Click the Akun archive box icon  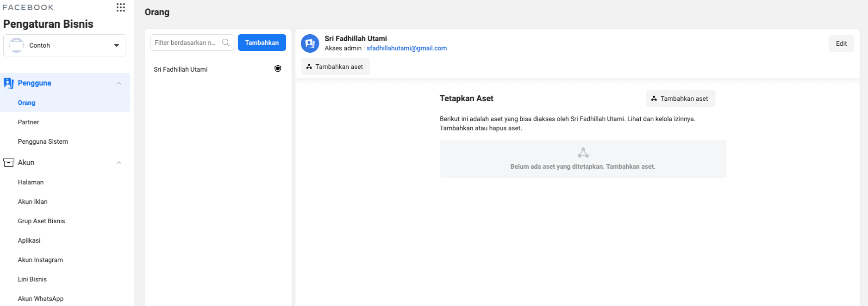click(8, 163)
